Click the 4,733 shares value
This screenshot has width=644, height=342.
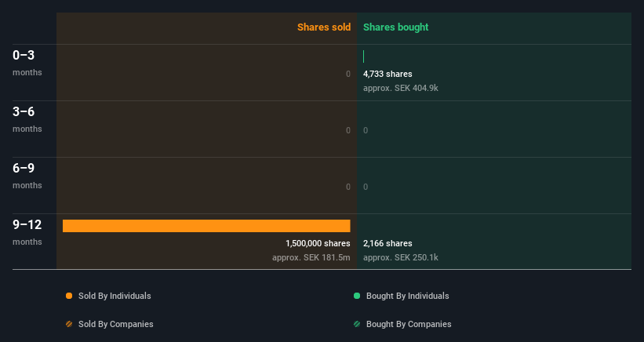point(387,74)
